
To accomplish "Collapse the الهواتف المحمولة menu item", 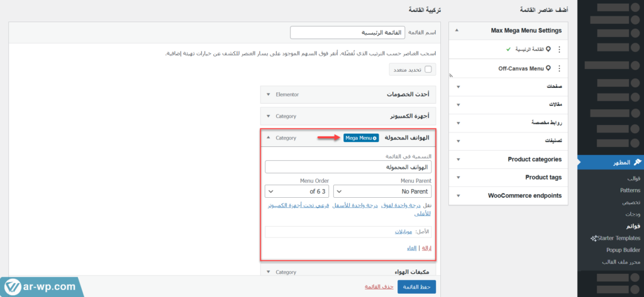I will click(269, 138).
